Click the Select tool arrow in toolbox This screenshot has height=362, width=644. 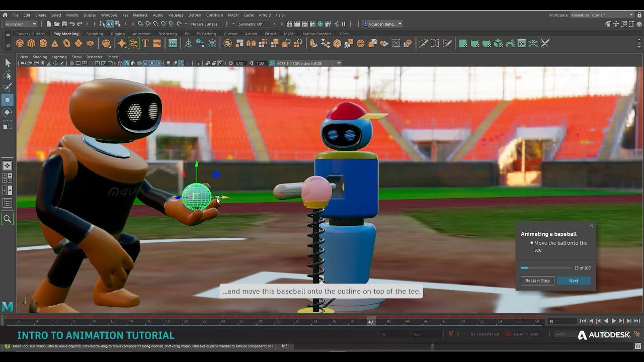tap(8, 63)
